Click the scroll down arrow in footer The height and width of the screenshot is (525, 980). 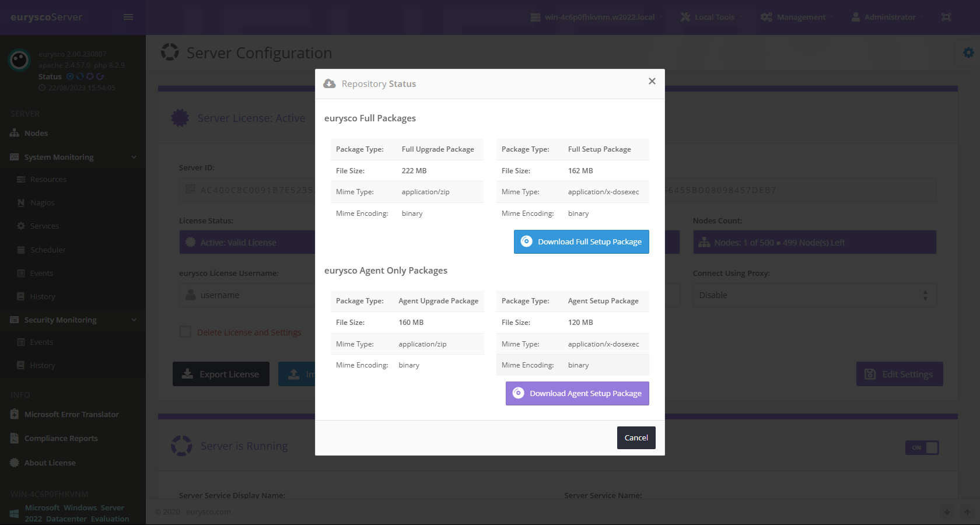pos(947,512)
